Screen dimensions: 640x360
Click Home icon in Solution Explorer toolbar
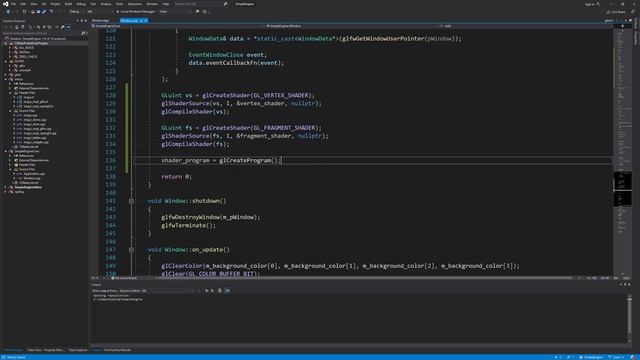17,27
